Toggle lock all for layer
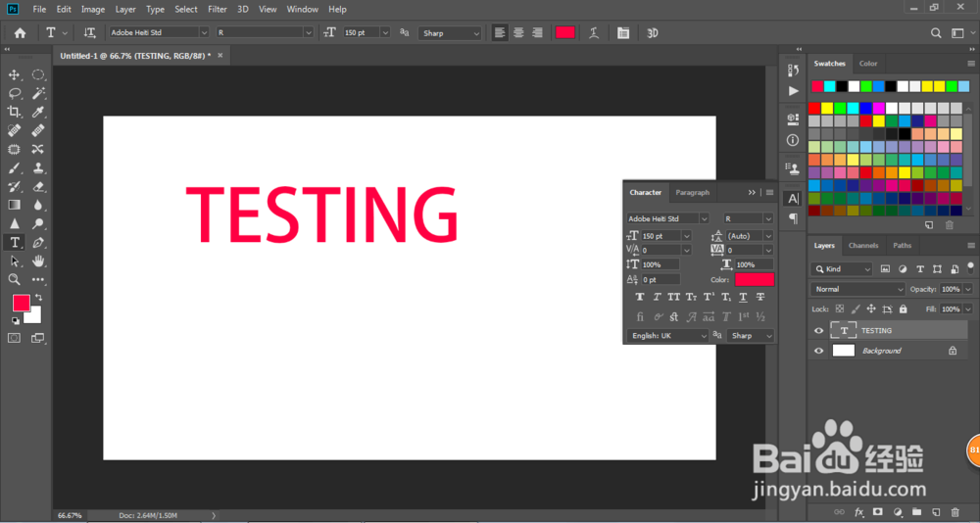The height and width of the screenshot is (523, 980). (x=904, y=309)
